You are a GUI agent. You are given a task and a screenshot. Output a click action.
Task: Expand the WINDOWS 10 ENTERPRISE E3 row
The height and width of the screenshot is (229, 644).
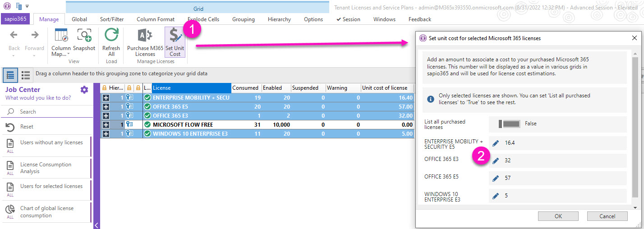click(x=106, y=133)
